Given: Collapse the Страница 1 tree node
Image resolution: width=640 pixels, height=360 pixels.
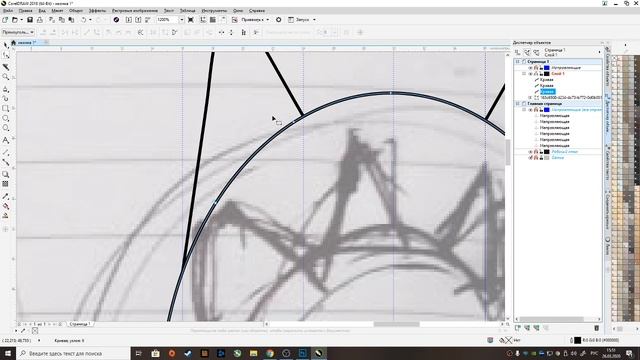Looking at the screenshot, I should [x=518, y=62].
